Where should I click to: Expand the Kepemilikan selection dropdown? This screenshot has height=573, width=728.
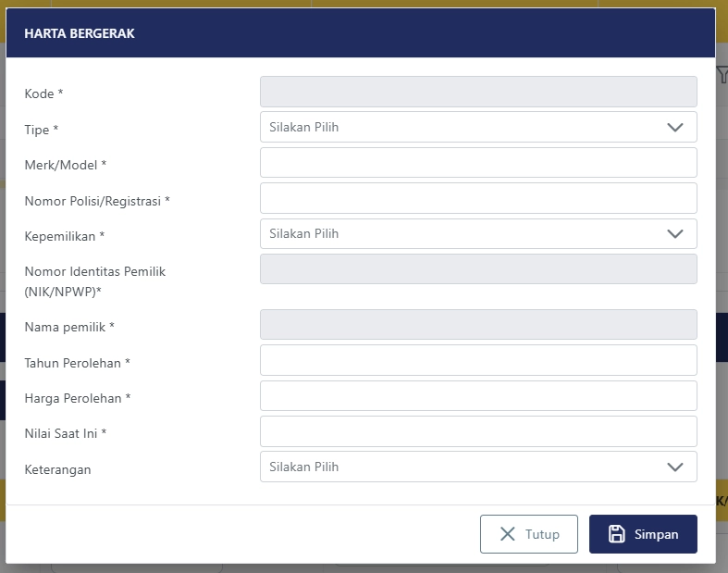[x=463, y=234]
